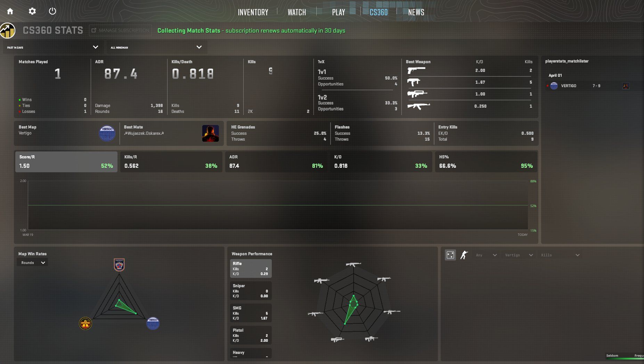Toggle the player figure heatmap view
The image size is (644, 364).
coord(464,255)
